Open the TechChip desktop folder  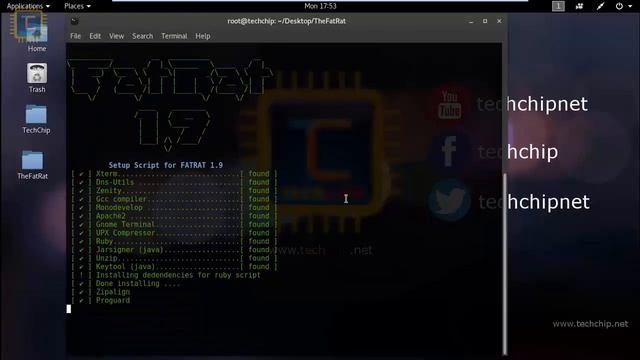(x=36, y=119)
